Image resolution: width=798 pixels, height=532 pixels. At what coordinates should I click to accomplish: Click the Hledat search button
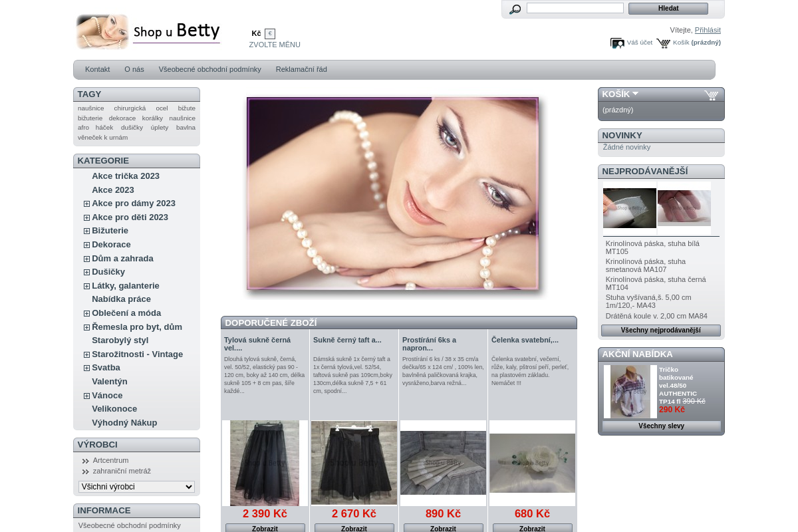pyautogui.click(x=668, y=8)
